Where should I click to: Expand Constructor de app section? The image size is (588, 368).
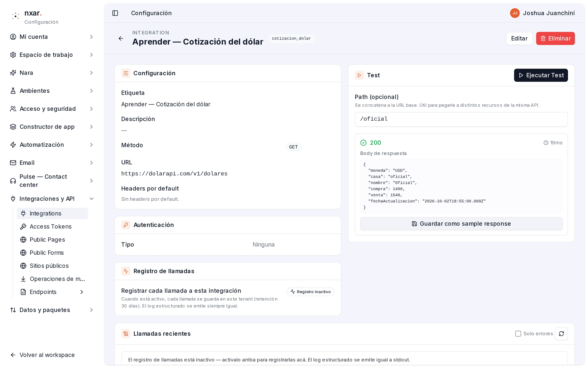point(52,127)
